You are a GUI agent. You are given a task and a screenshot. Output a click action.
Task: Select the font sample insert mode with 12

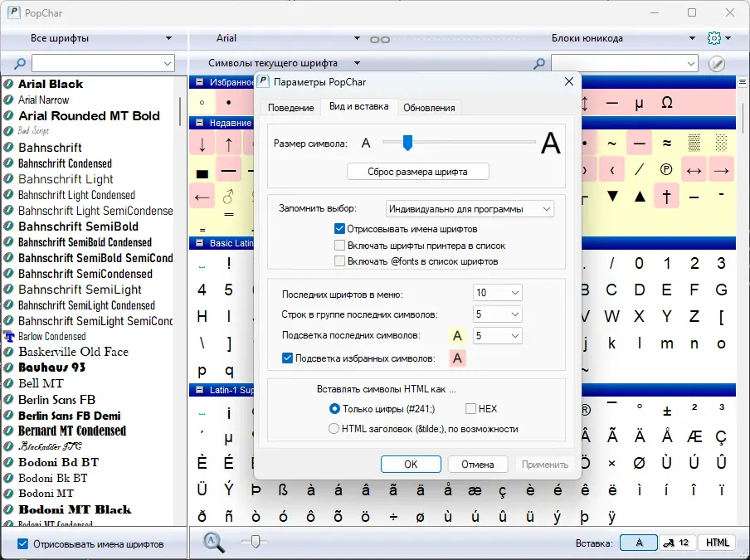coord(676,543)
